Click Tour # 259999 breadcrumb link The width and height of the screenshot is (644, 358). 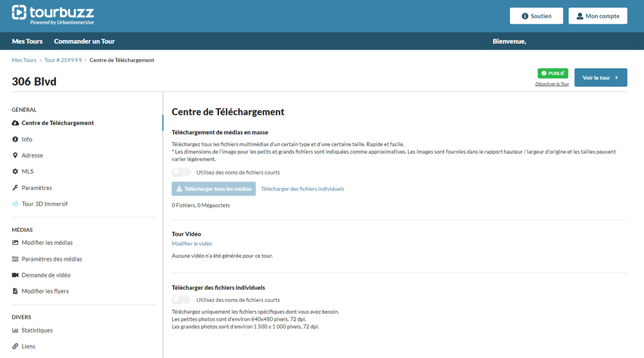62,61
